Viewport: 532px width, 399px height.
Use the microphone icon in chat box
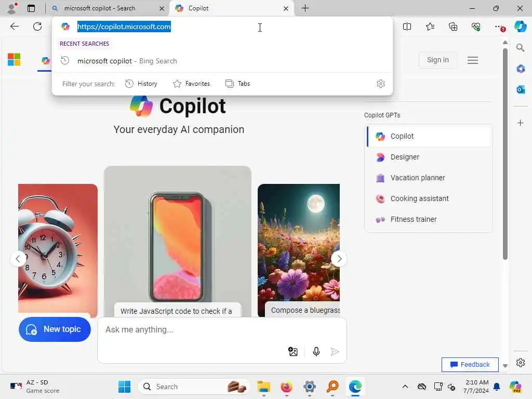pos(316,352)
